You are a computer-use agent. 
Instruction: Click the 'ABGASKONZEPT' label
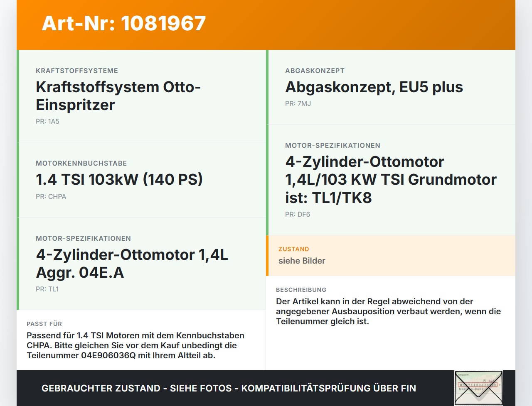(x=315, y=71)
